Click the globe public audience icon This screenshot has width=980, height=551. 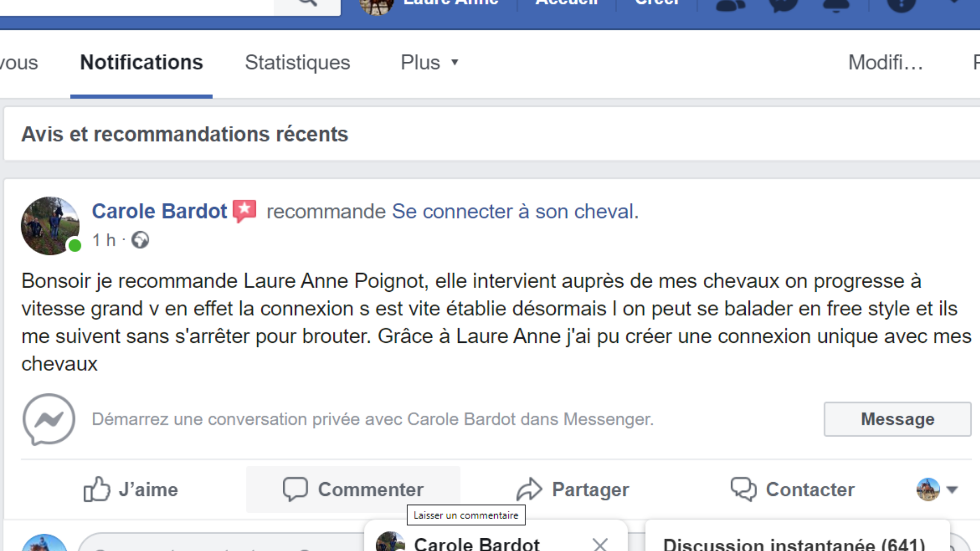[x=140, y=240]
